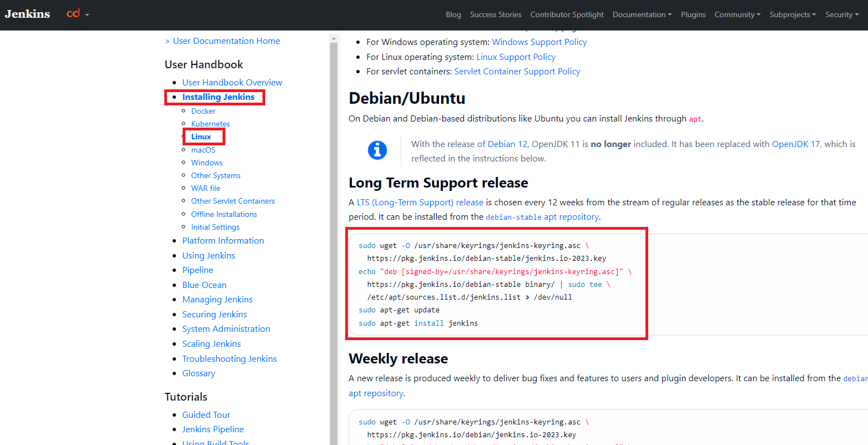Open Windows Support Policy link
Screen dimensions: 868x445
coord(539,42)
